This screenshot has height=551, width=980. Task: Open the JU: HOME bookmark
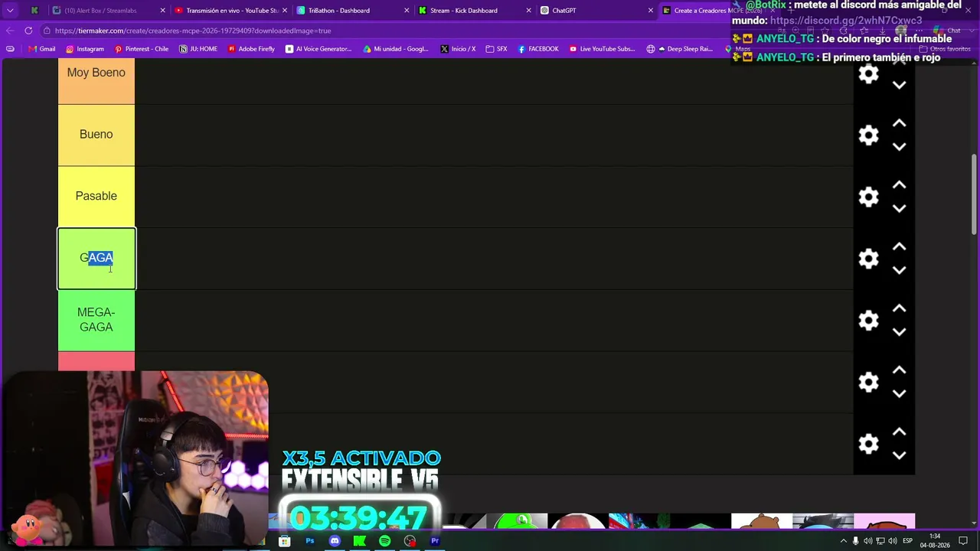click(198, 49)
